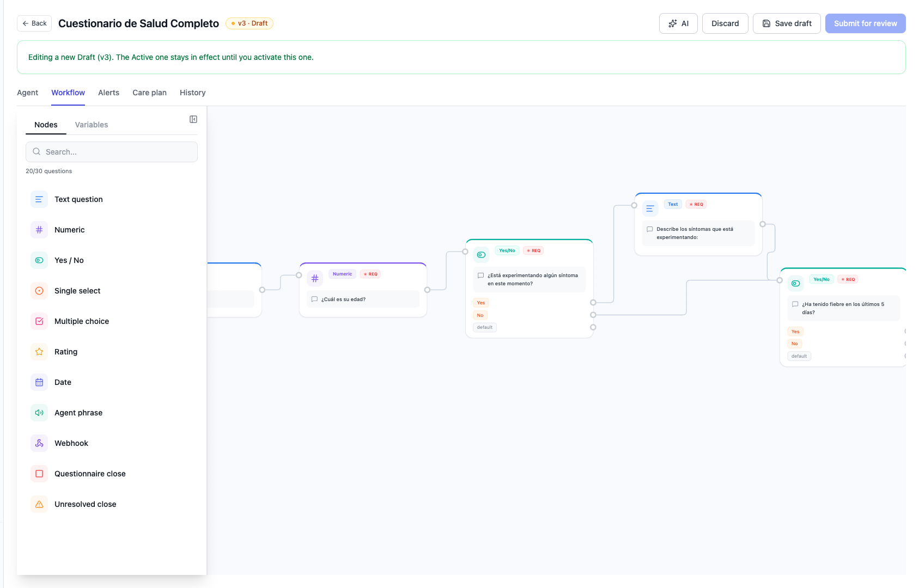The height and width of the screenshot is (588, 919).
Task: View the History tab
Action: point(193,93)
